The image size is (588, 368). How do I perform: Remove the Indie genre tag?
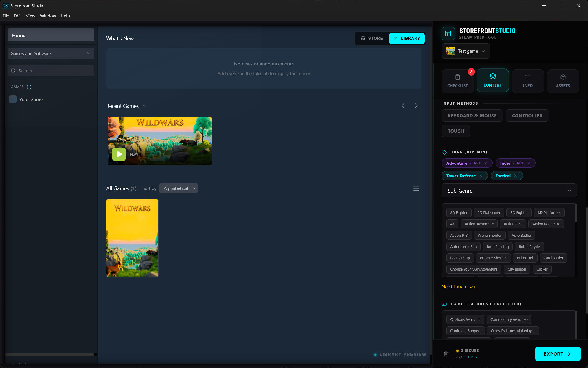[x=528, y=163]
